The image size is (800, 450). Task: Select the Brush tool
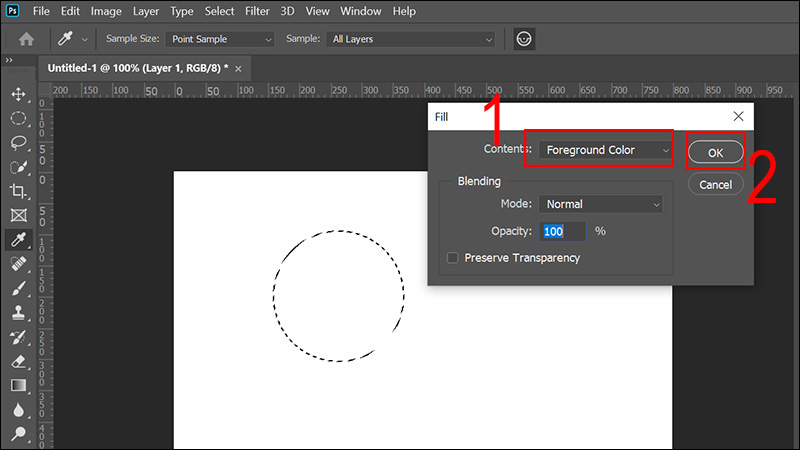(x=18, y=288)
